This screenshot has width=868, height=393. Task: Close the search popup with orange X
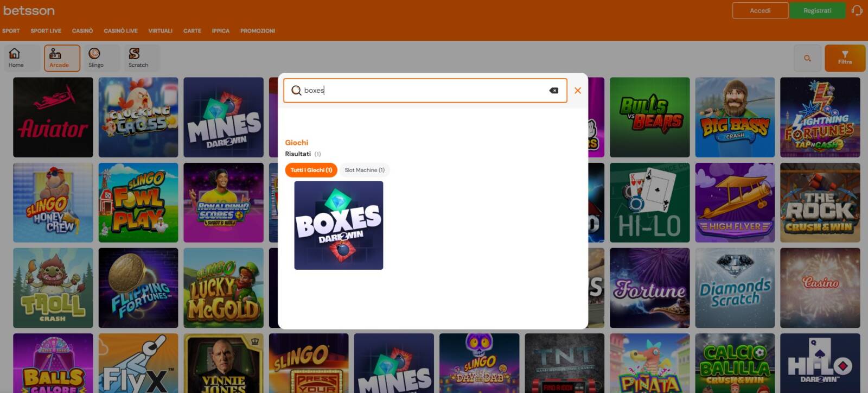pos(578,91)
